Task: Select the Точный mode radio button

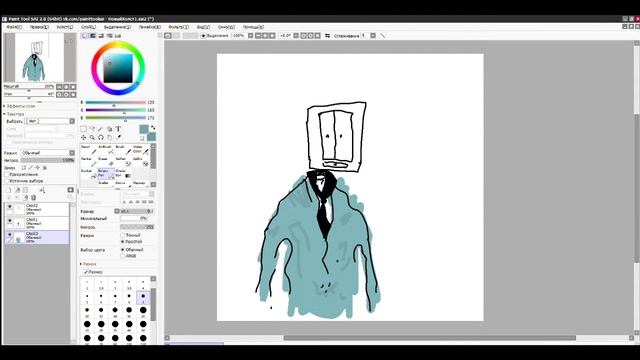Action: coord(122,235)
